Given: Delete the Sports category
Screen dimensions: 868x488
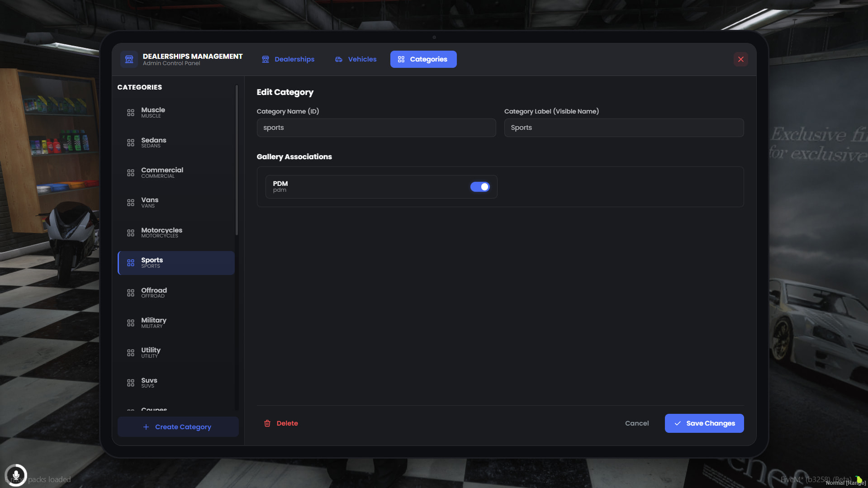Looking at the screenshot, I should point(281,423).
